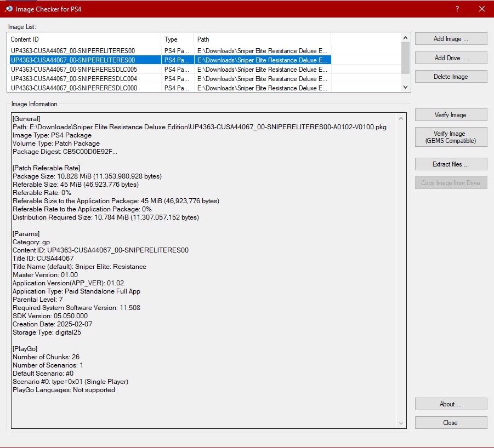Click 'Referable Rate to the Application Package' line
This screenshot has width=494, height=448.
(x=82, y=209)
